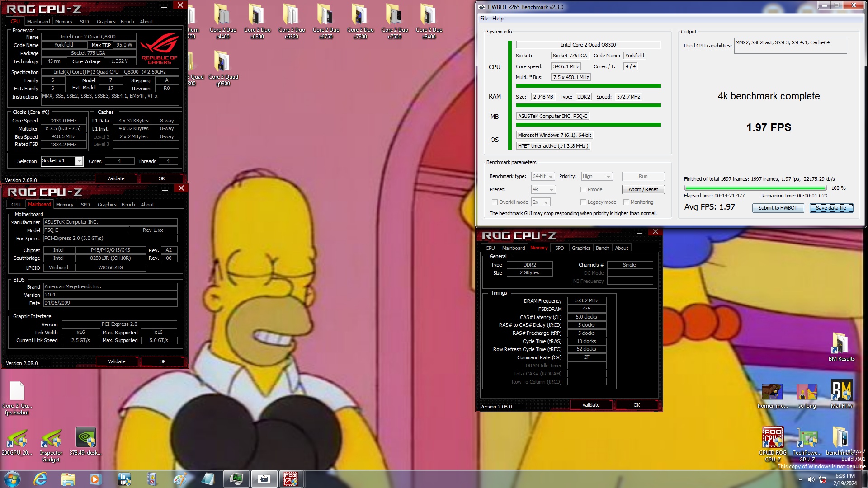Open the benchmark folder on the desktop

(840, 441)
